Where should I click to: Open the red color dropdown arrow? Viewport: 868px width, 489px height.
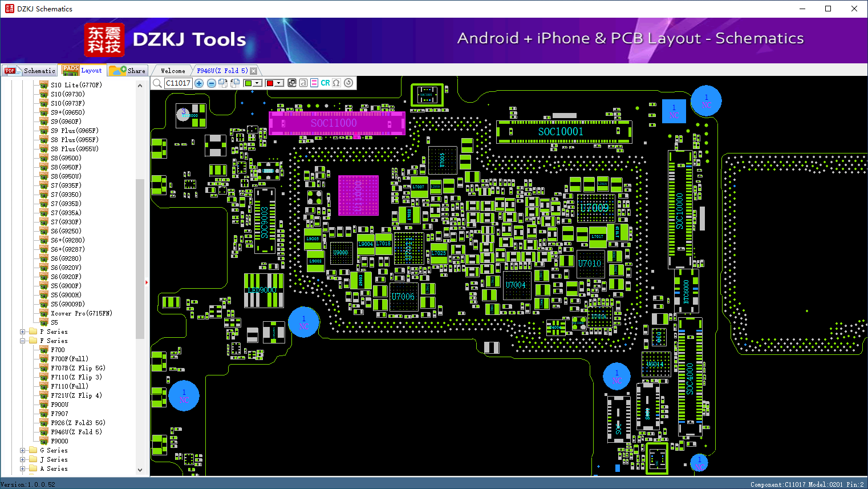[x=279, y=83]
